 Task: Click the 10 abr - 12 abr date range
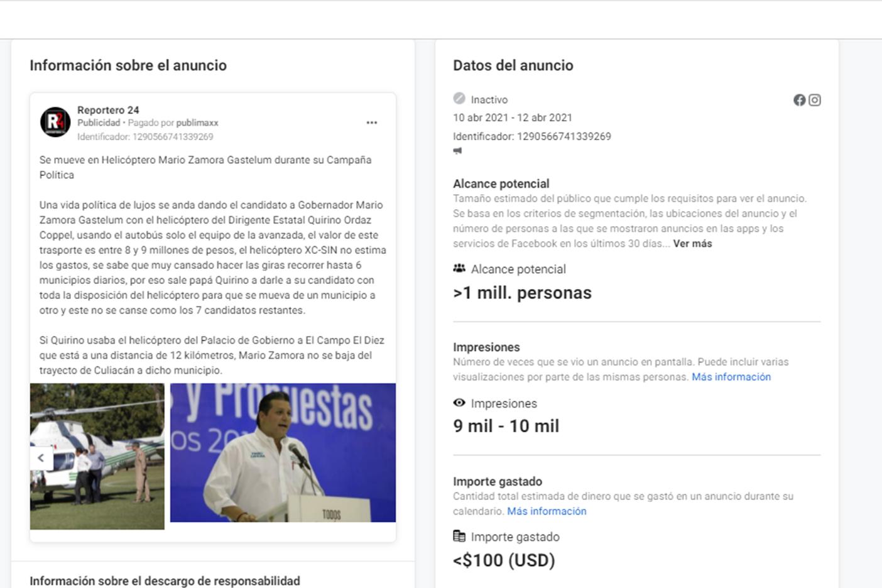pyautogui.click(x=512, y=117)
